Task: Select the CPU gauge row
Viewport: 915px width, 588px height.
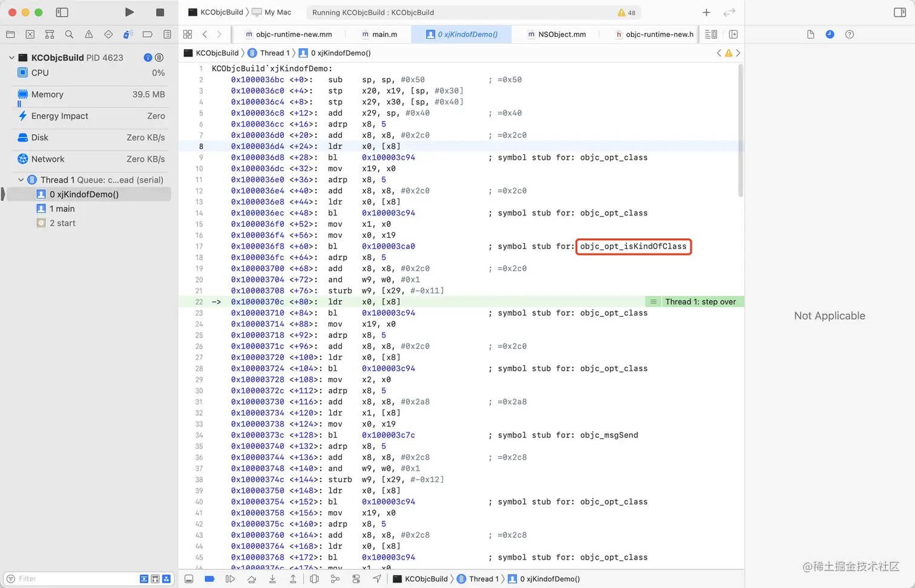Action: [91, 73]
